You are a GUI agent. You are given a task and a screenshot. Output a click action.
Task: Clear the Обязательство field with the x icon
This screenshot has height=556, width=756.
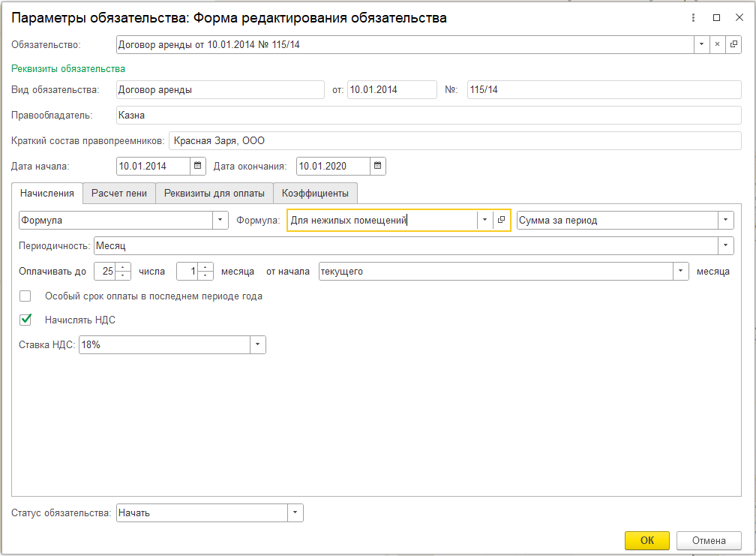[718, 44]
